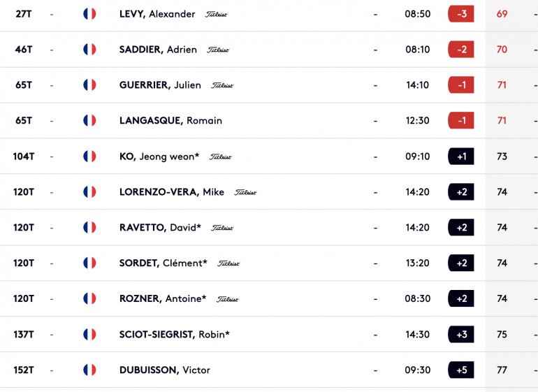The height and width of the screenshot is (392, 538).
Task: Click the French flag beside DUBUISSON, Victor
Action: click(x=89, y=370)
